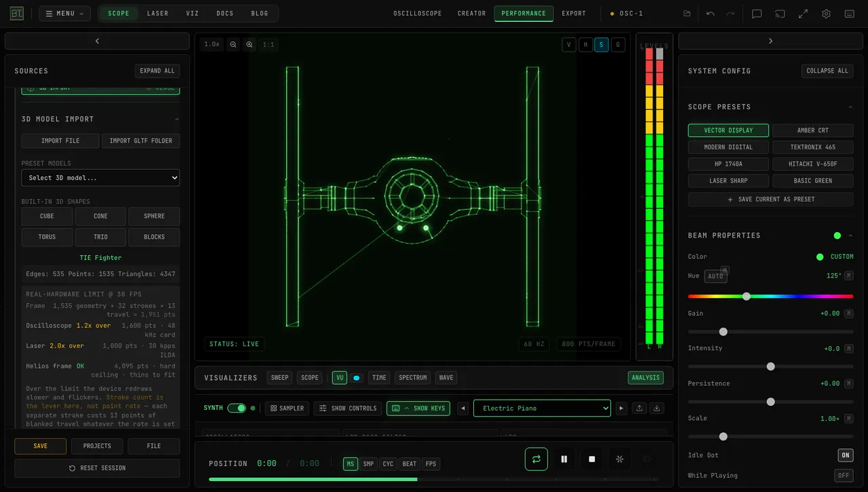868x492 pixels.
Task: Click the BL logo icon
Action: [16, 14]
